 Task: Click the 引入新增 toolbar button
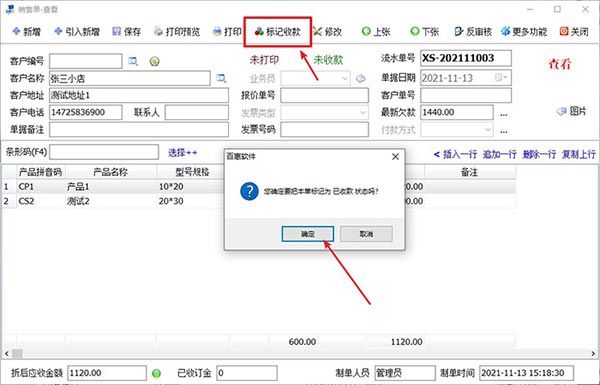(77, 31)
